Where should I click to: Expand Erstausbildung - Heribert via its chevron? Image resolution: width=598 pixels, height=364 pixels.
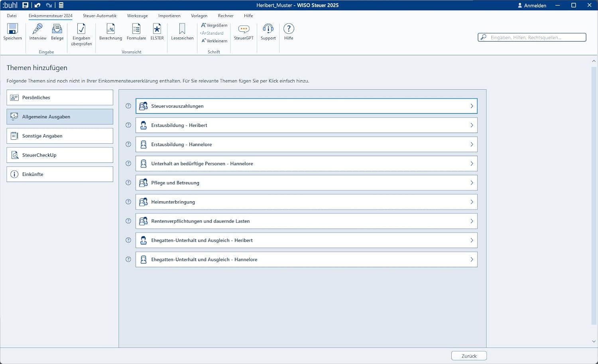(472, 125)
